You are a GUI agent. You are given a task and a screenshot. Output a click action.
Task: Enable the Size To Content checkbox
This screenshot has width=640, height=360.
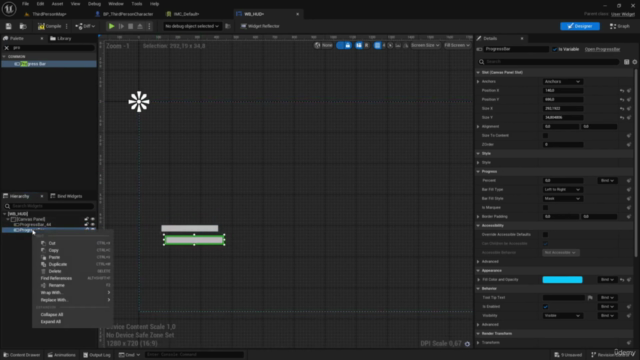[x=545, y=136]
